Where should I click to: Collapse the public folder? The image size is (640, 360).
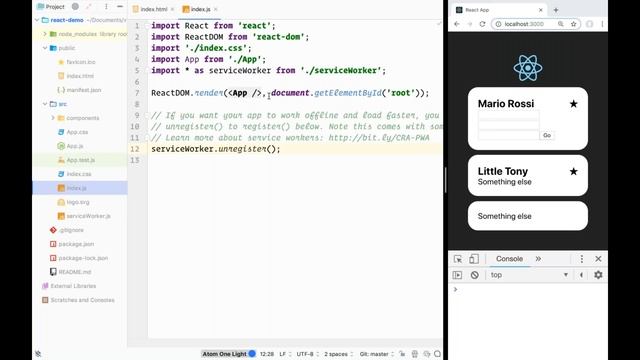coord(45,48)
